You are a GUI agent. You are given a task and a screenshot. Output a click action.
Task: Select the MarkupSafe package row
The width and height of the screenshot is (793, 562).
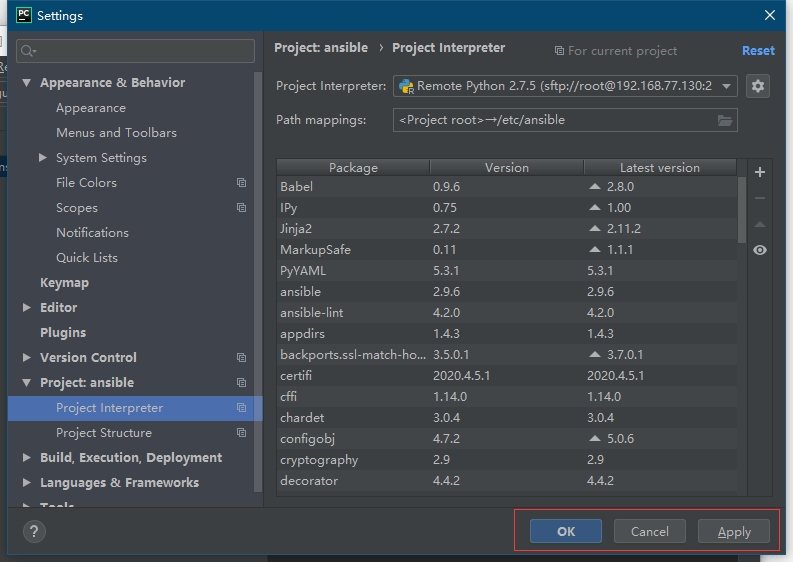(x=507, y=250)
